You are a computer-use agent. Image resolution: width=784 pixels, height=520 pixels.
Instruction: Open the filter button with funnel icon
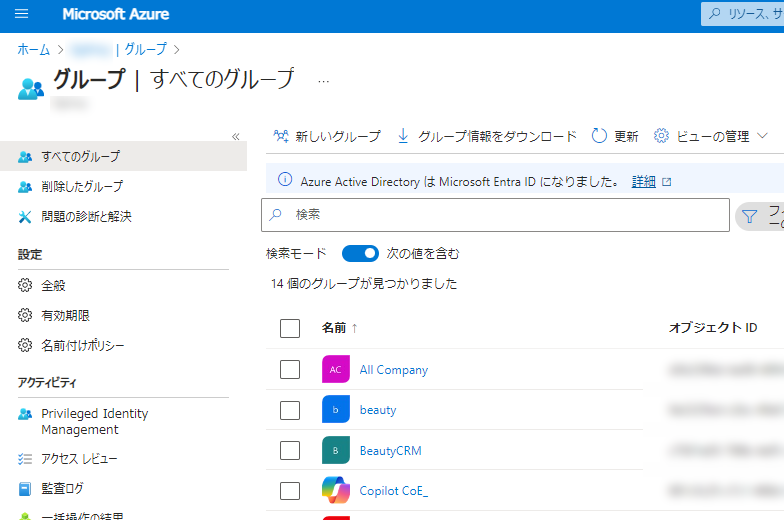pyautogui.click(x=760, y=216)
